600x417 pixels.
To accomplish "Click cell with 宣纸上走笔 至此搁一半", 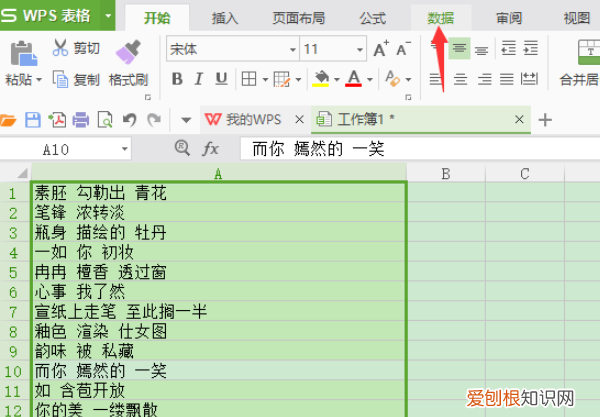I will pyautogui.click(x=218, y=312).
